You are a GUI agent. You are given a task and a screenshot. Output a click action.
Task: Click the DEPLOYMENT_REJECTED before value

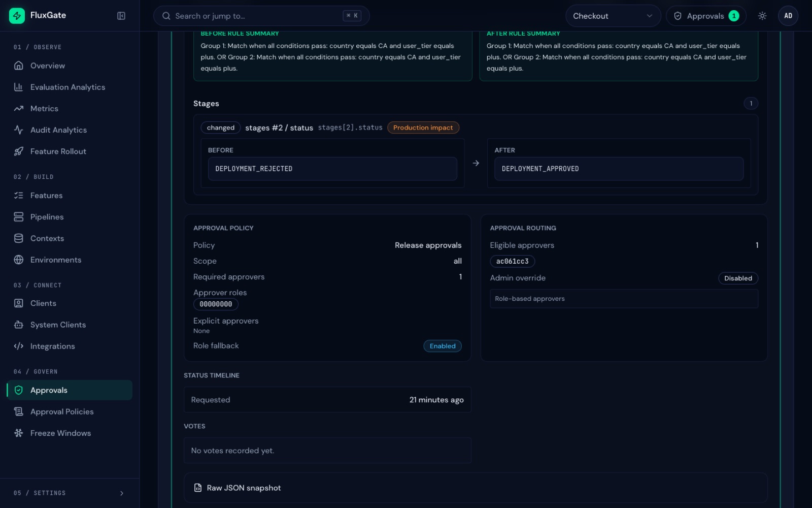(332, 169)
